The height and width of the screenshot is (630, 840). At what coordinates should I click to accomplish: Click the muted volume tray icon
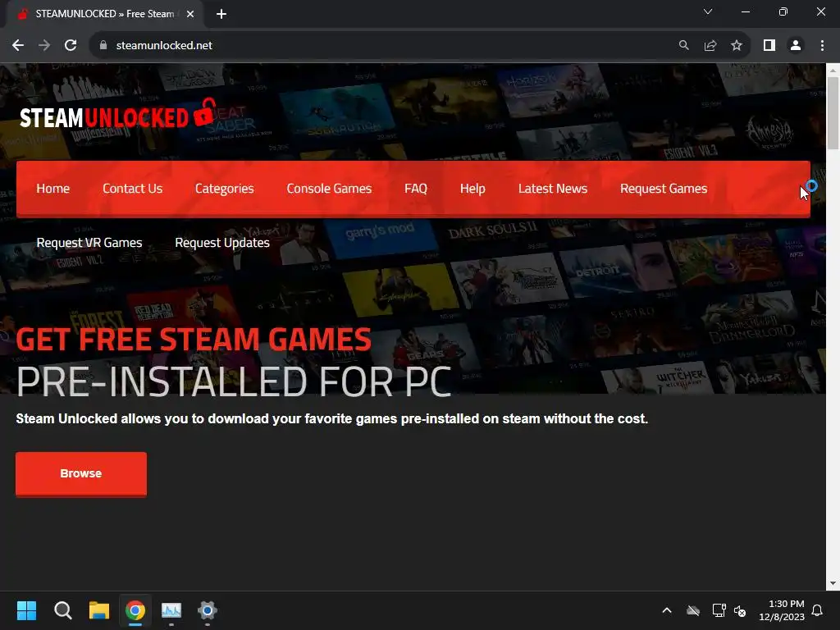coord(741,610)
